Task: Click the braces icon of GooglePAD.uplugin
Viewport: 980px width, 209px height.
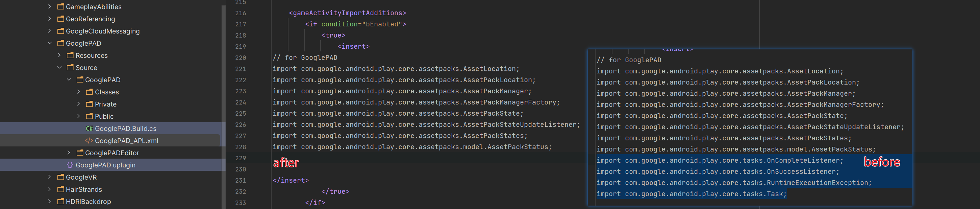Action: pyautogui.click(x=70, y=165)
